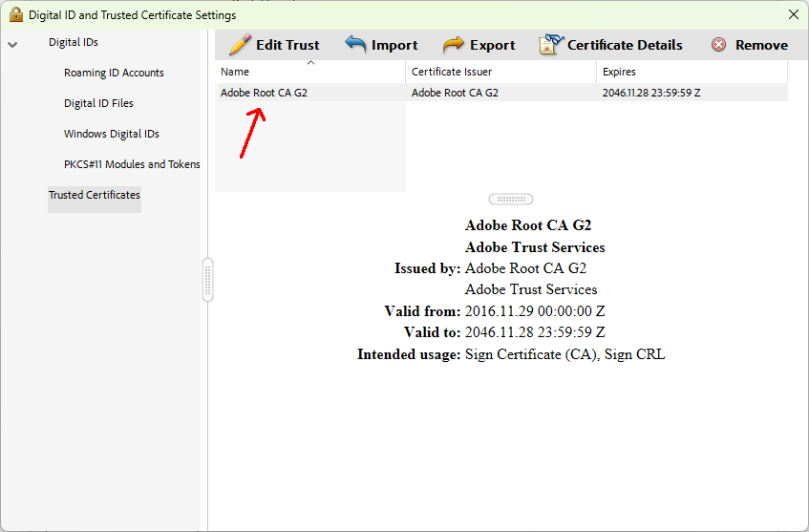Click the padlock icon in title bar
Image resolution: width=809 pixels, height=532 pixels.
16,14
